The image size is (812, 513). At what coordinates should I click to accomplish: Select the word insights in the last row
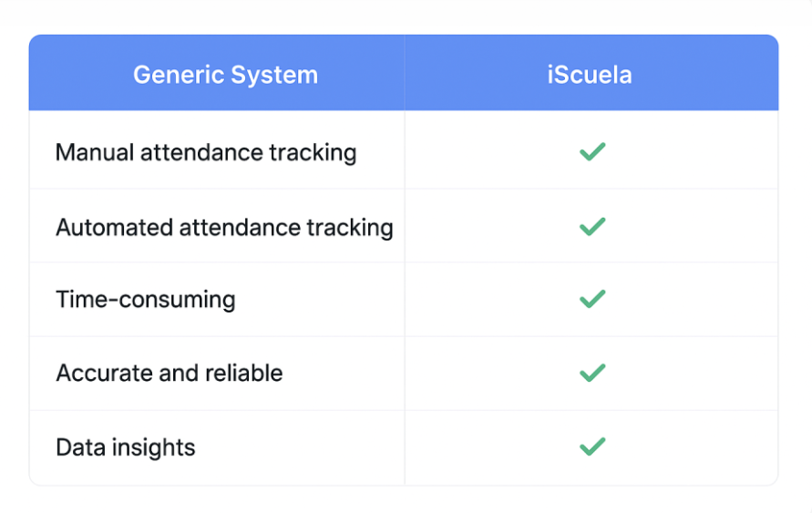150,447
